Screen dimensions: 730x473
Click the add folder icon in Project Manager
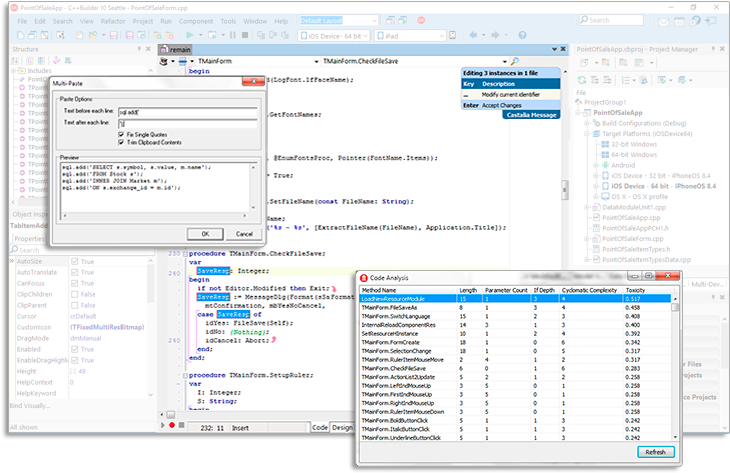606,62
